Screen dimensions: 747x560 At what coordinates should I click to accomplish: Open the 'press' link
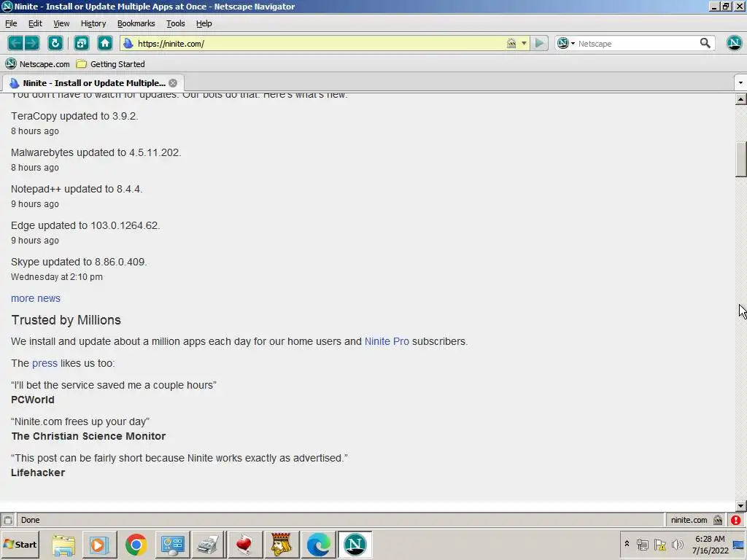point(44,363)
